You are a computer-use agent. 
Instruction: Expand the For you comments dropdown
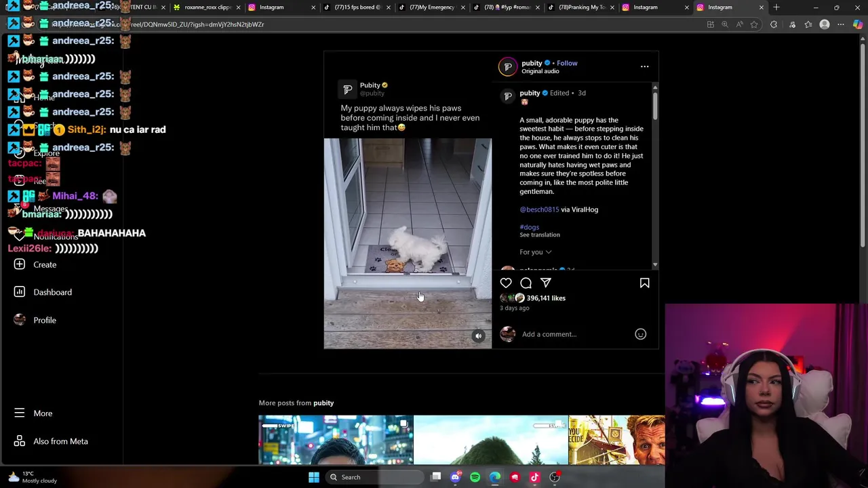536,252
